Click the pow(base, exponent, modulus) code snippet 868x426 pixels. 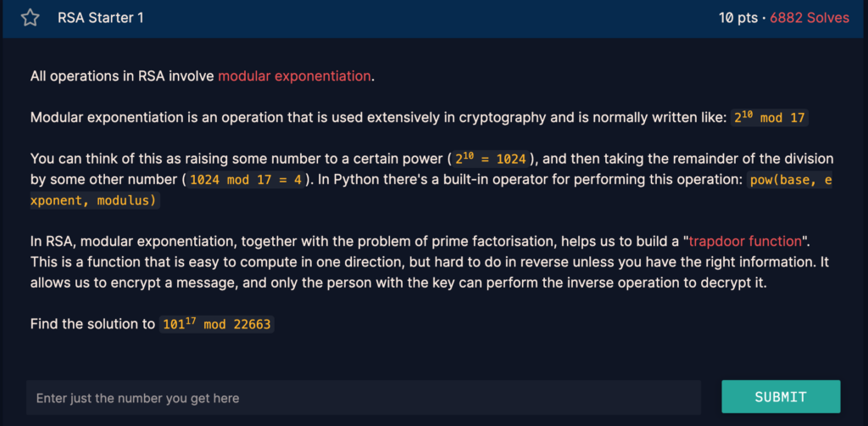790,180
